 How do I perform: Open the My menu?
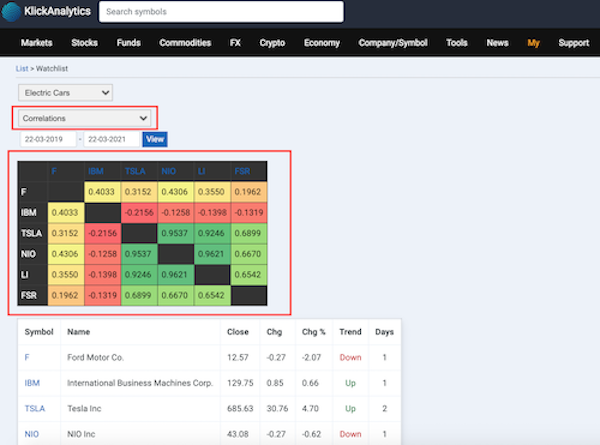point(533,43)
